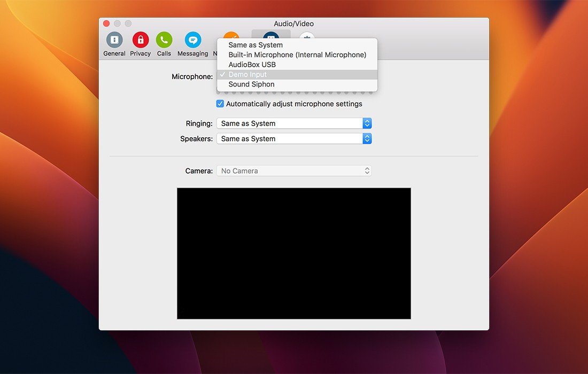Open the Advanced gear icon in toolbar
The height and width of the screenshot is (374, 588).
click(x=307, y=34)
